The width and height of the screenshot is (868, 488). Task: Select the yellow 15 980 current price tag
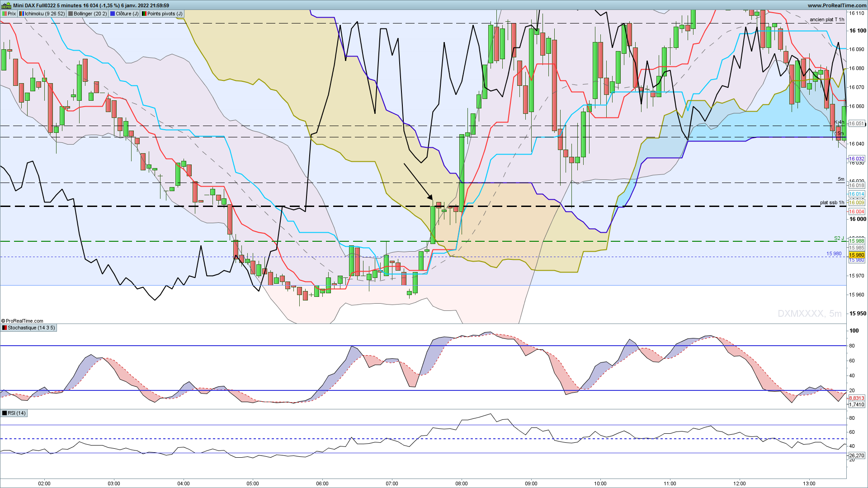click(x=857, y=255)
